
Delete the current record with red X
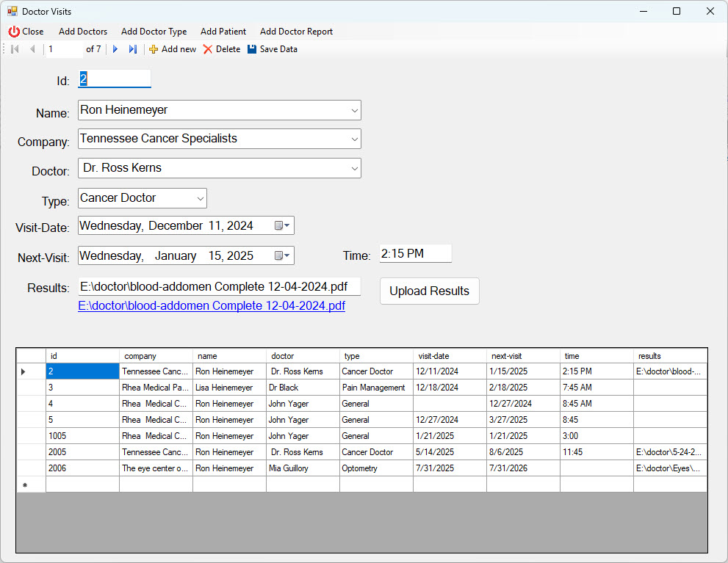208,49
